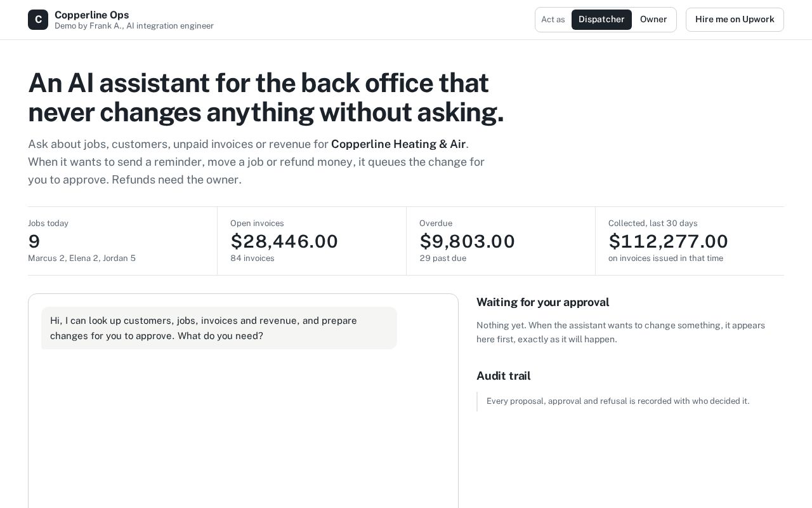Select the 29 past due subtext
This screenshot has height=508, width=812.
pyautogui.click(x=443, y=258)
